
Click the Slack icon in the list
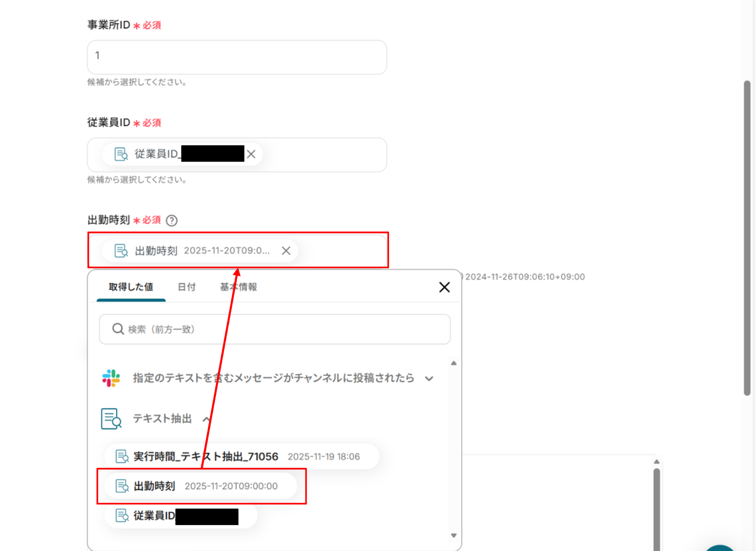pyautogui.click(x=111, y=378)
